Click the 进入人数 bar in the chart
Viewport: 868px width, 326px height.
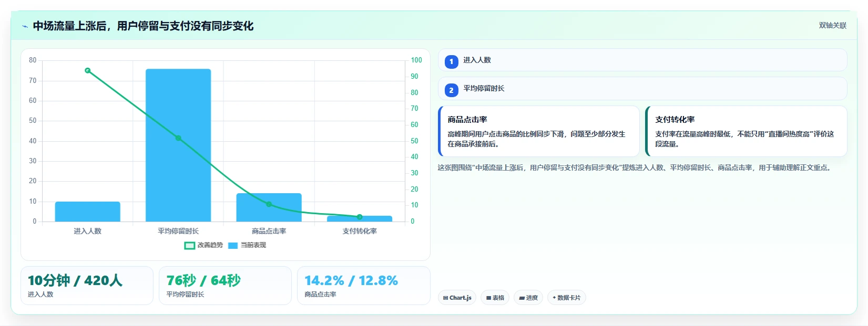(x=87, y=212)
